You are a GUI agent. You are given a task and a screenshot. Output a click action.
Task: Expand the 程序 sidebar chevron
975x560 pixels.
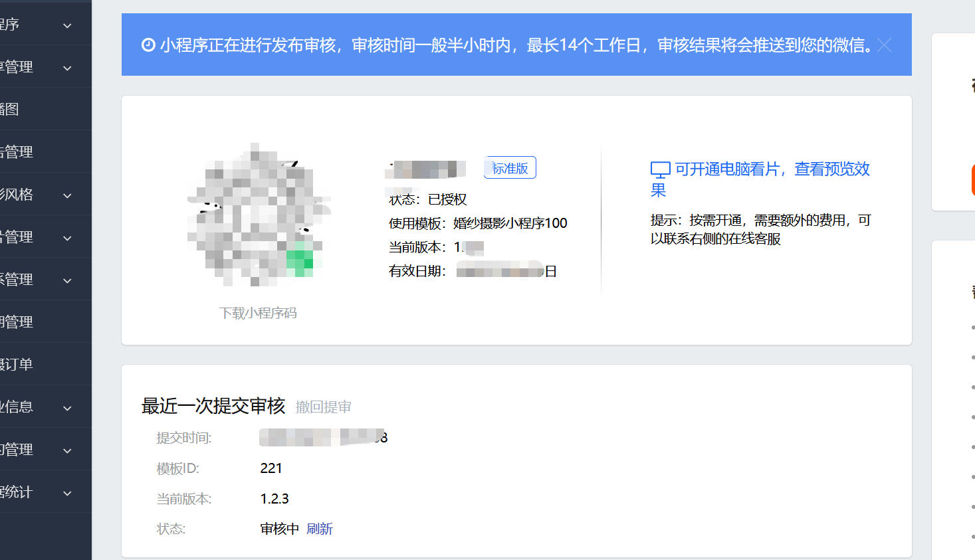(x=67, y=26)
